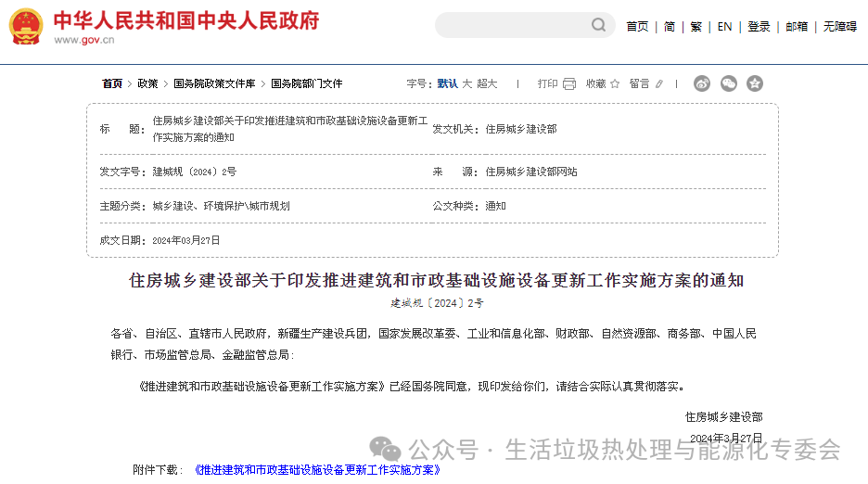Click the main article headline
The image size is (868, 484).
pos(436,280)
